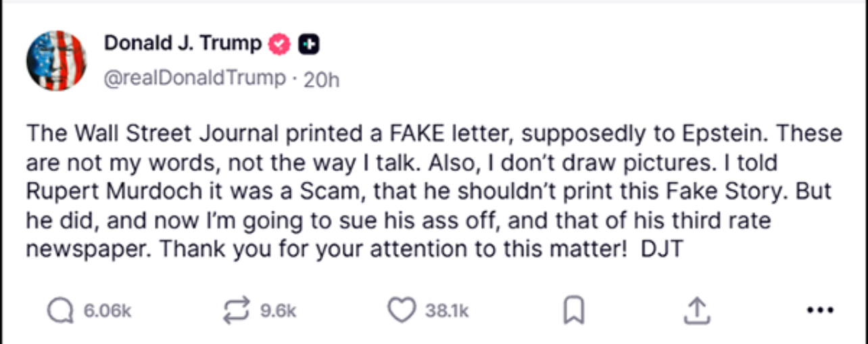The width and height of the screenshot is (868, 344).
Task: Click the 6.06k reply count
Action: (x=106, y=311)
